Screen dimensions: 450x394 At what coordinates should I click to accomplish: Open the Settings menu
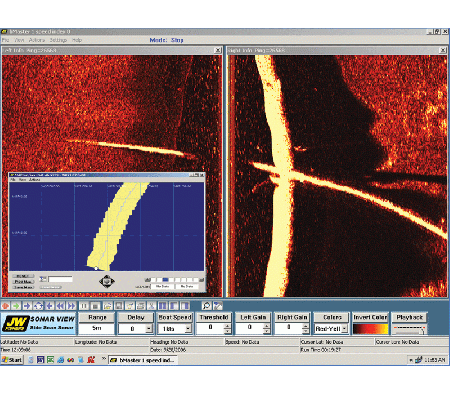[58, 40]
